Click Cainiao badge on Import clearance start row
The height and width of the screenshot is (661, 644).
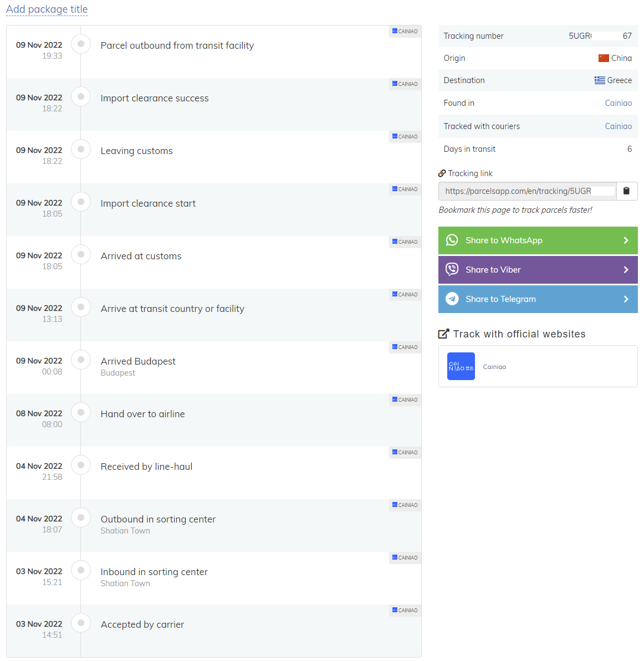coord(405,189)
